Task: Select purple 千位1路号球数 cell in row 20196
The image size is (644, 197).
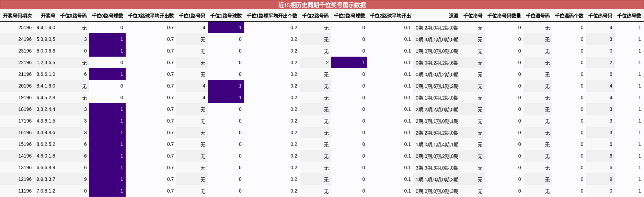Action: coord(226,86)
